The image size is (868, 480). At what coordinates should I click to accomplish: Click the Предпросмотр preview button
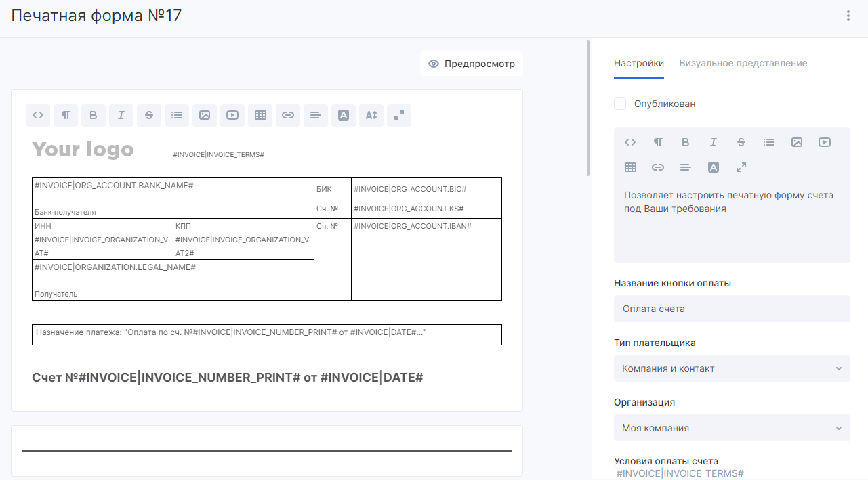[x=472, y=64]
